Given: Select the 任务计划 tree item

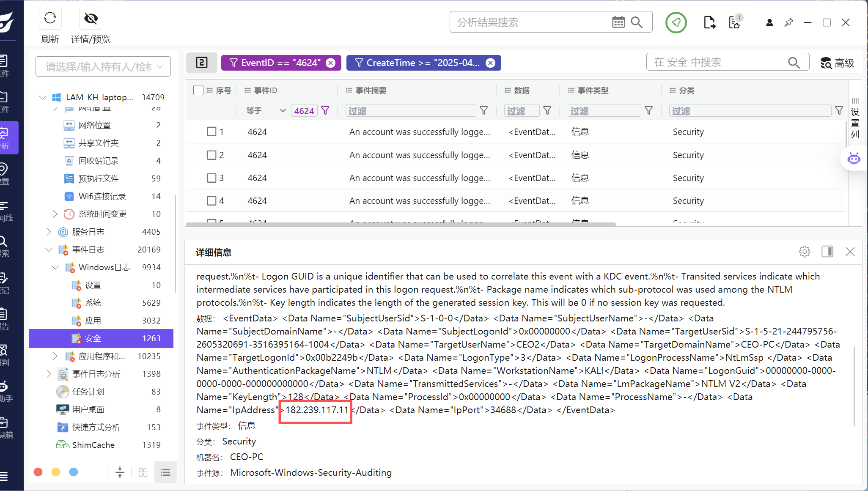Looking at the screenshot, I should click(x=88, y=392).
